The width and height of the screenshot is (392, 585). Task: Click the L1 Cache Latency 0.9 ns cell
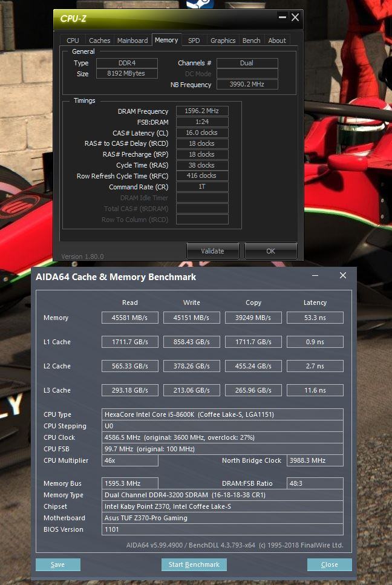coord(315,342)
